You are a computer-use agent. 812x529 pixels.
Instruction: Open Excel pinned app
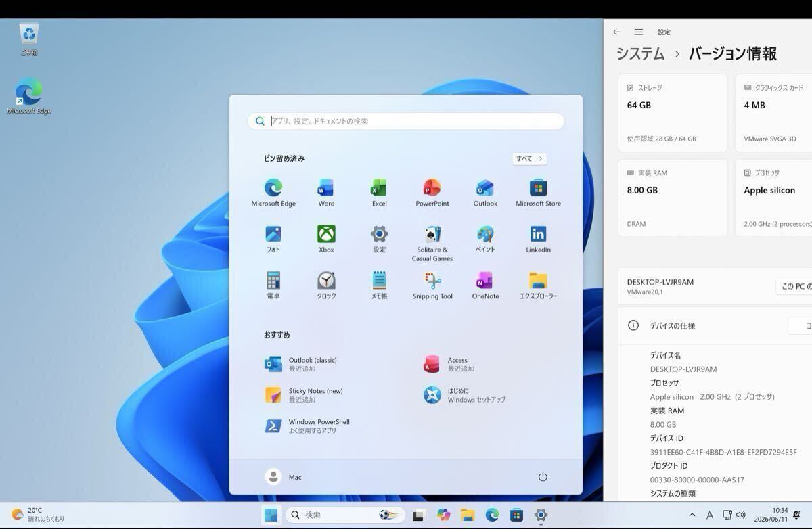[379, 193]
